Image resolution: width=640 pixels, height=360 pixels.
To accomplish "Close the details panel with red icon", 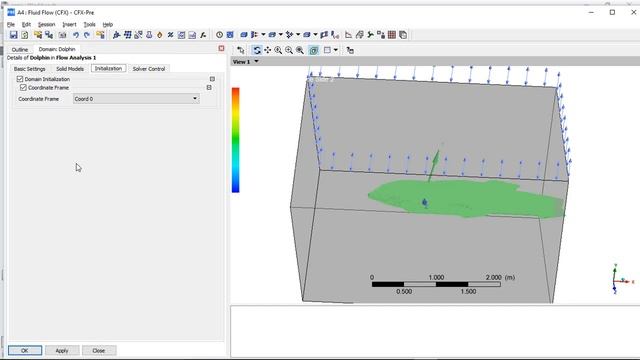I will point(221,49).
